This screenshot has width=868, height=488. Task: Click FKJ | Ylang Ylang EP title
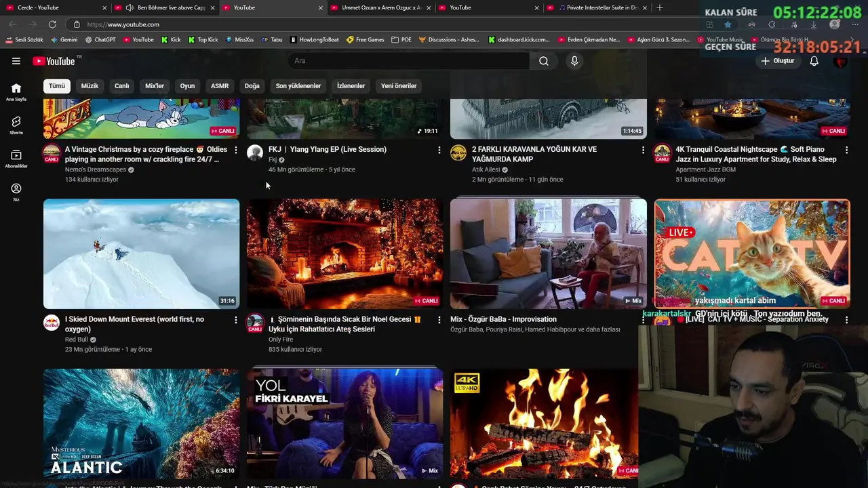coord(328,149)
